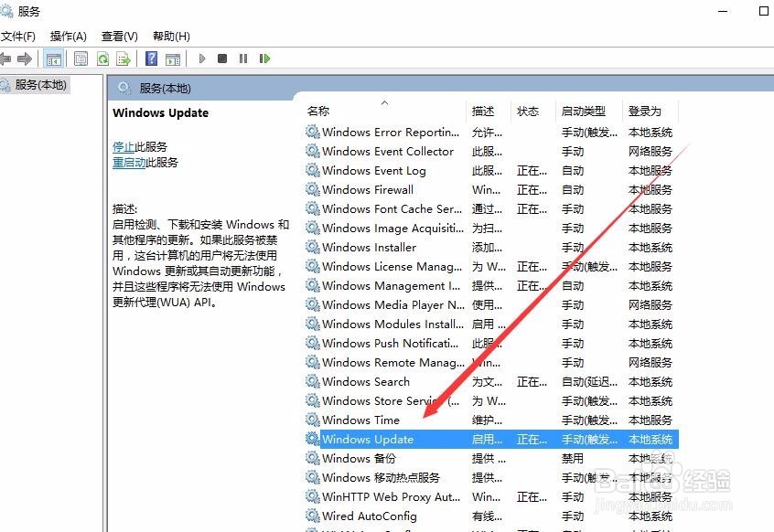774x532 pixels.
Task: Click the Back arrow toolbar icon
Action: coord(5,59)
